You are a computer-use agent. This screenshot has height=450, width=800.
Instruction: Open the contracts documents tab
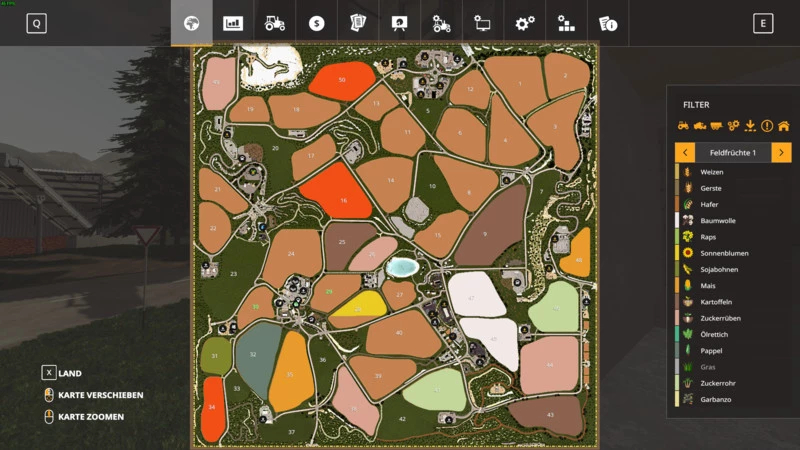(358, 23)
